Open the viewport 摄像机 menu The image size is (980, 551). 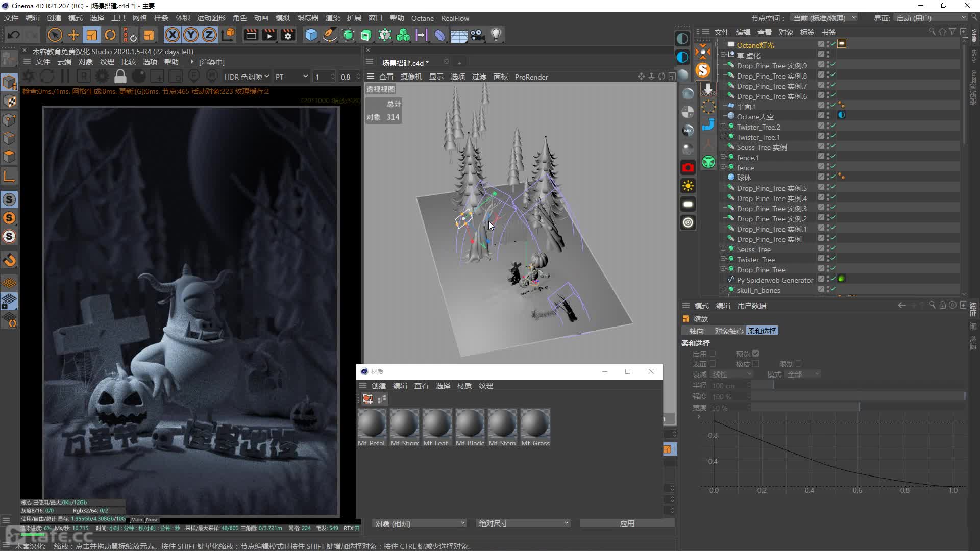click(x=411, y=77)
